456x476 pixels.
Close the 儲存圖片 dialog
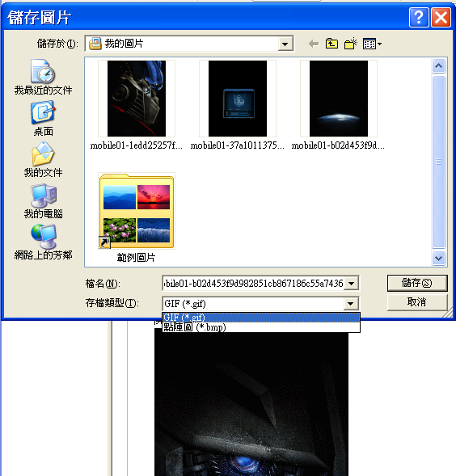pos(441,18)
